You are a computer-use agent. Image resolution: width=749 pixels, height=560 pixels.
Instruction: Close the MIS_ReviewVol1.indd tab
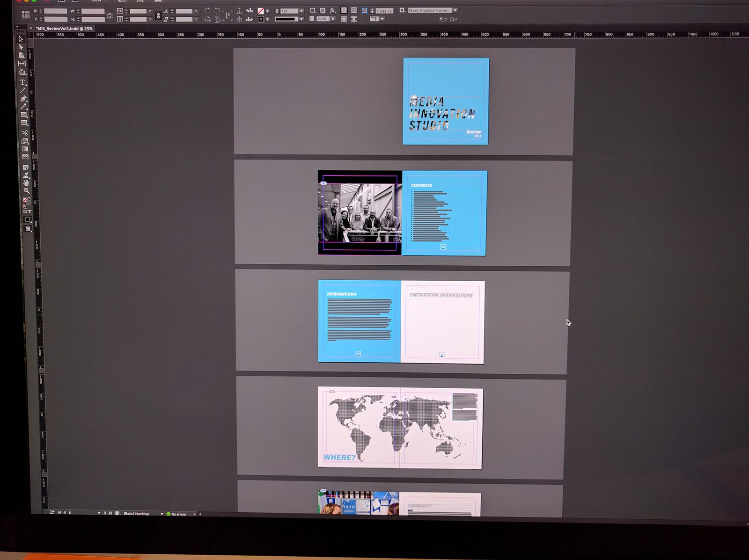[31, 29]
